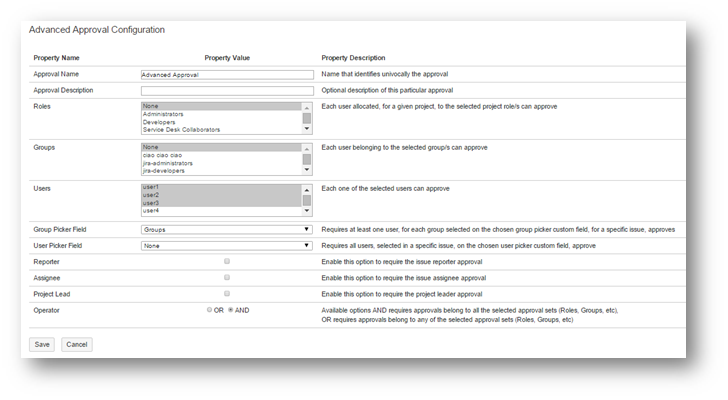
Task: Select the OR operator radio button
Action: click(x=209, y=310)
